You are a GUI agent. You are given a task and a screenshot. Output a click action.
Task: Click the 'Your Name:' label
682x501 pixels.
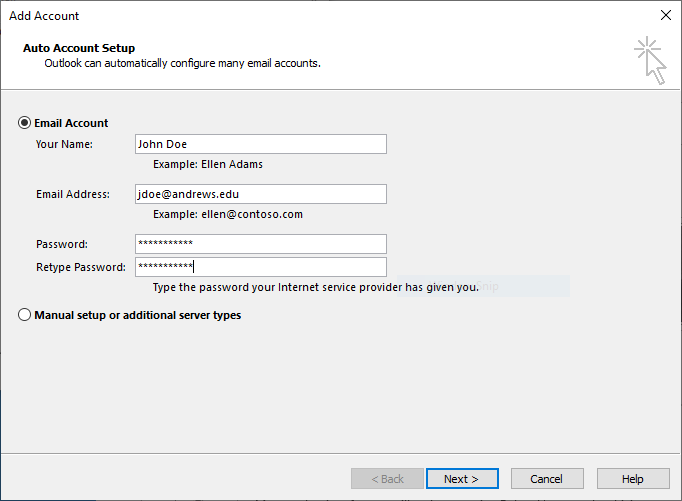click(x=64, y=144)
